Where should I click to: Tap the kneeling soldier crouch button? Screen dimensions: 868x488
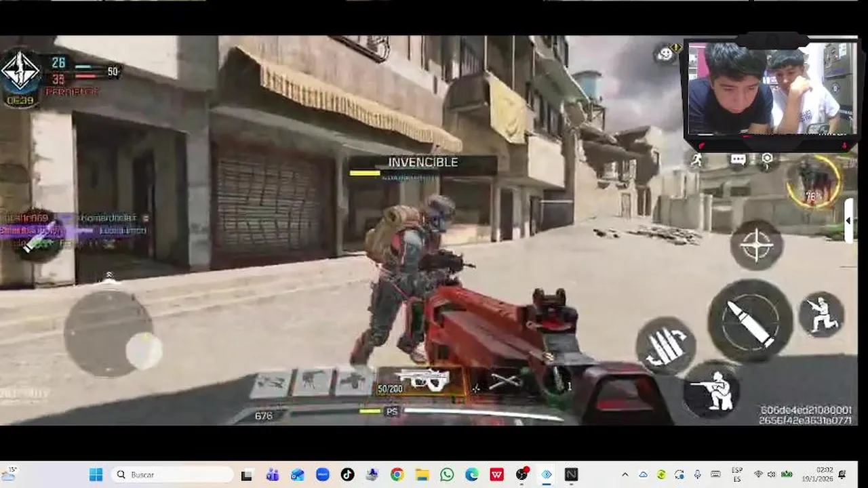point(711,390)
